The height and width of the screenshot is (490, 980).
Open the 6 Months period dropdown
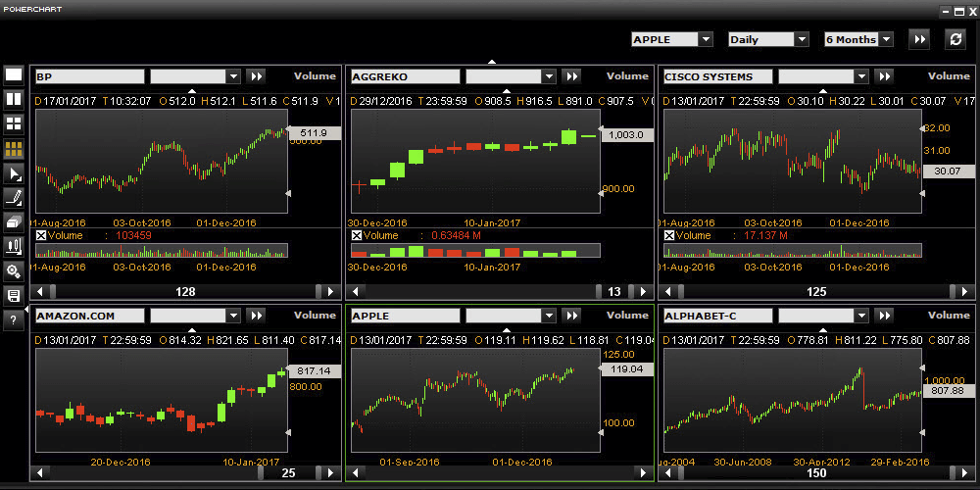point(886,39)
